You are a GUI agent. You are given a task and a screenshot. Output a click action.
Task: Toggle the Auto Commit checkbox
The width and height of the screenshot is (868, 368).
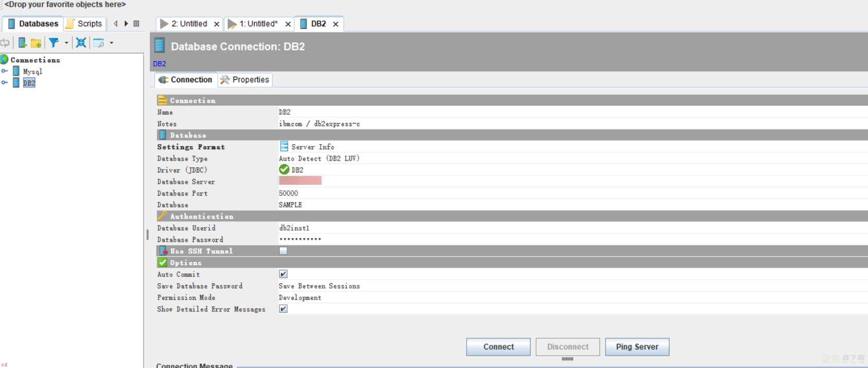(283, 274)
